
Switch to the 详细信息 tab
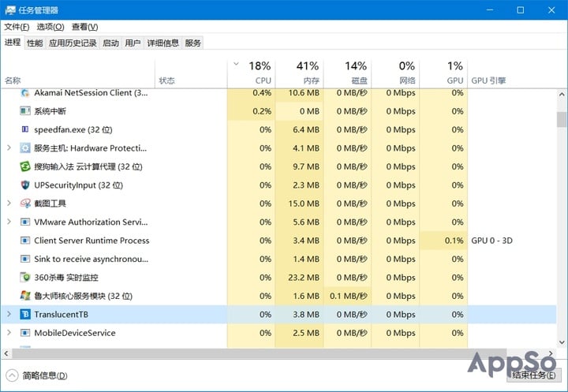(163, 43)
